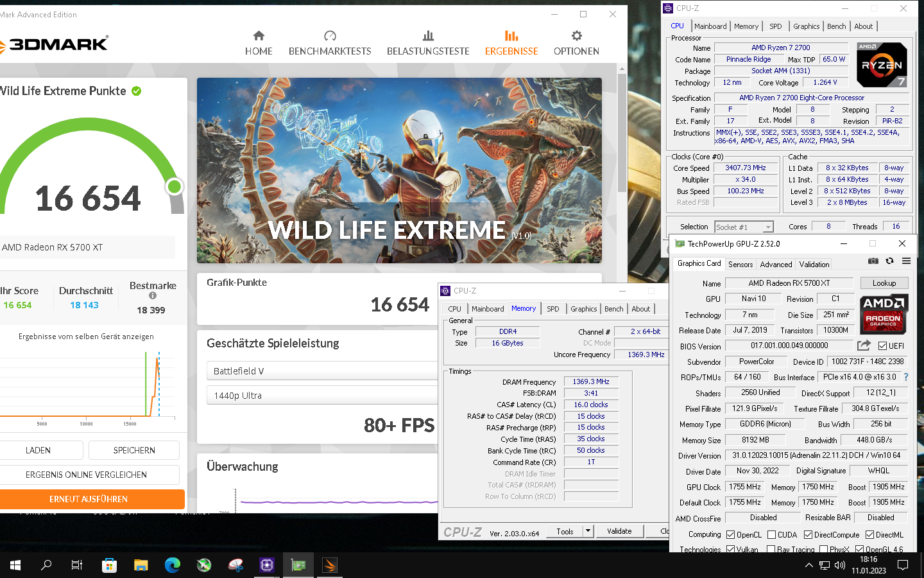Click the Ryzen 7 logo in CPU-Z
This screenshot has height=578, width=924.
coord(882,65)
